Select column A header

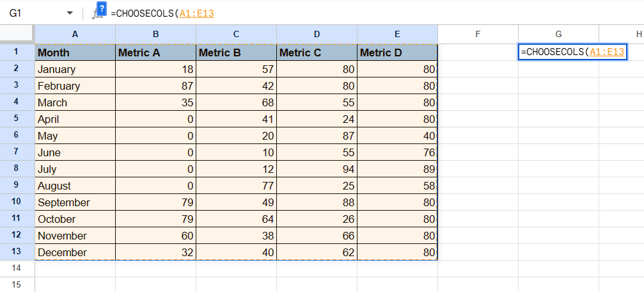point(75,34)
